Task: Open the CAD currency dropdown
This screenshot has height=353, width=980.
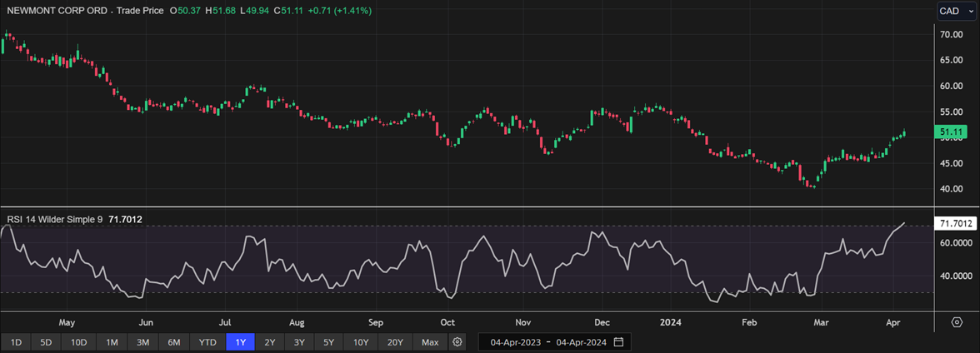Action: pyautogui.click(x=957, y=11)
